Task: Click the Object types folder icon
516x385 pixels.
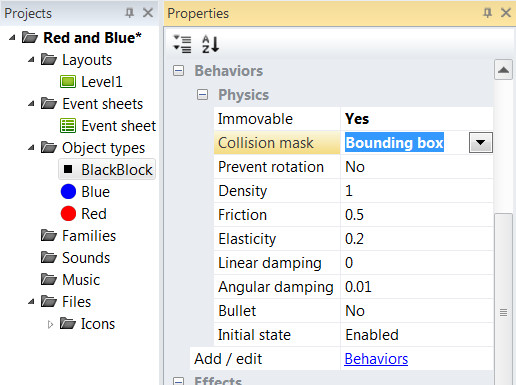Action: [49, 147]
